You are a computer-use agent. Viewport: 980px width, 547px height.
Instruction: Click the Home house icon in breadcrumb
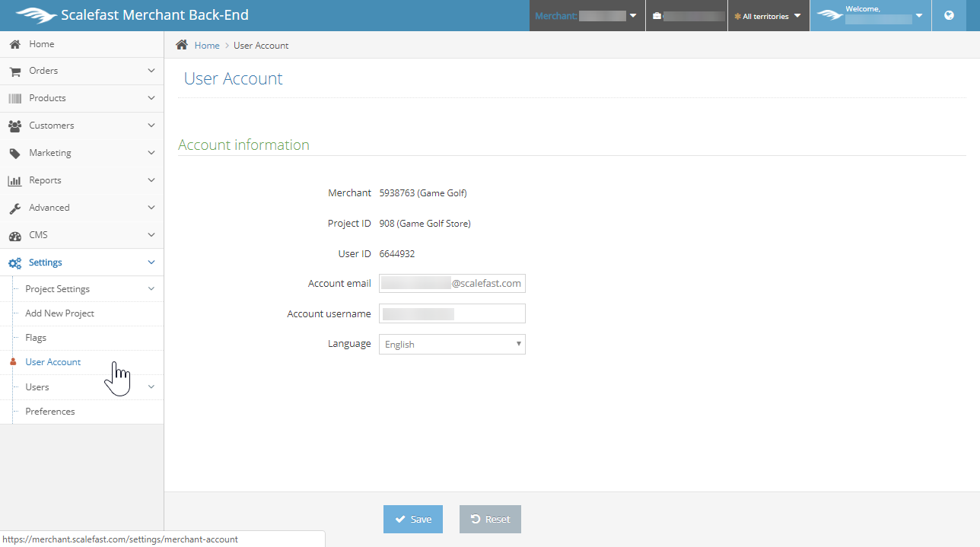[182, 45]
